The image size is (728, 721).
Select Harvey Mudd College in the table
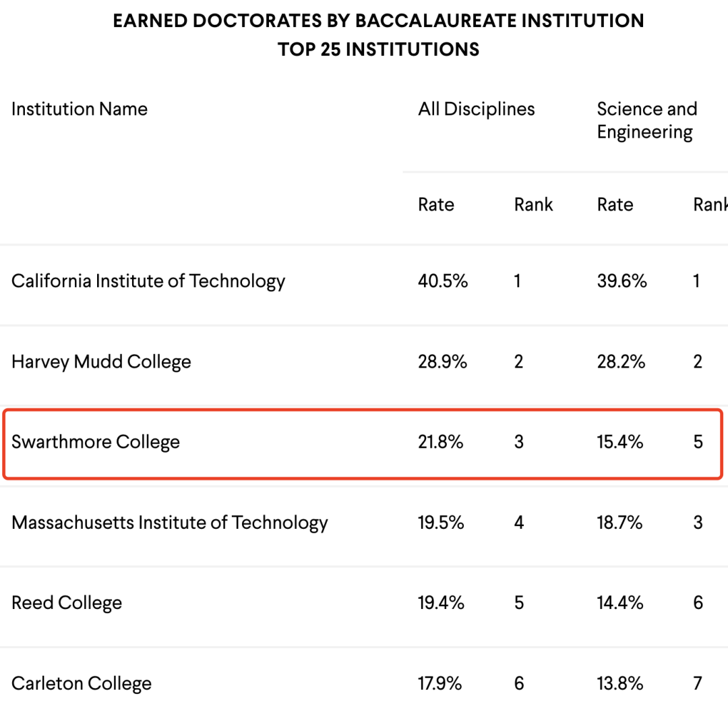pos(101,362)
